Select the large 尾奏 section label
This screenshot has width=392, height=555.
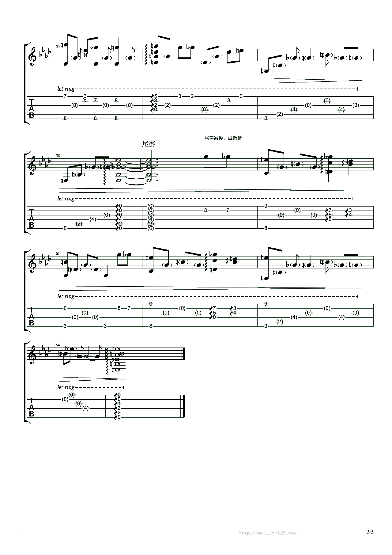149,144
